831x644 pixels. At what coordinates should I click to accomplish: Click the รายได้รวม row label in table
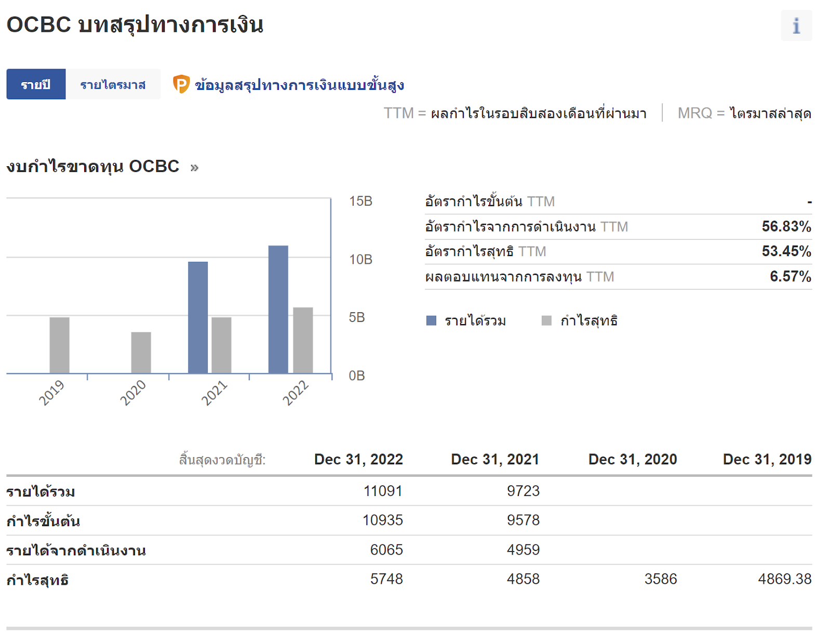(41, 491)
